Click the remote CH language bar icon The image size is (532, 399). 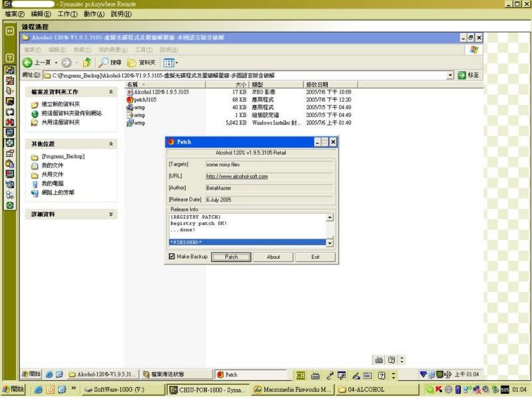pyautogui.click(x=301, y=375)
